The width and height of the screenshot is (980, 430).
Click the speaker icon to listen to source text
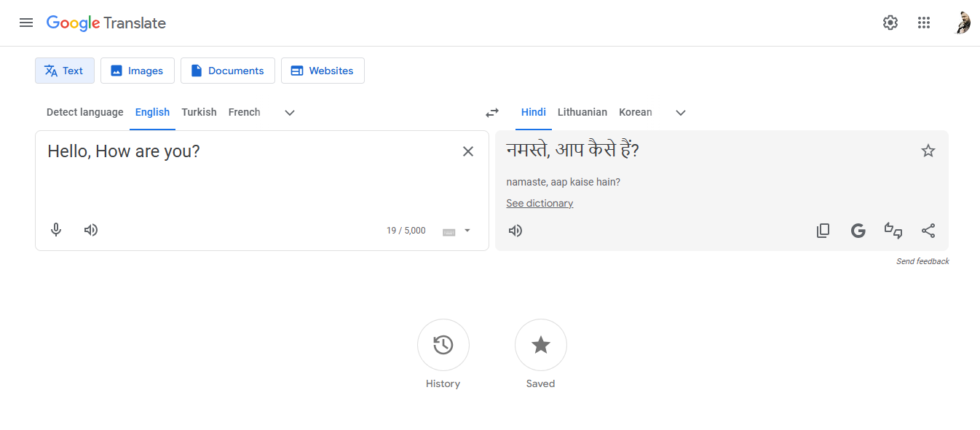pyautogui.click(x=90, y=230)
